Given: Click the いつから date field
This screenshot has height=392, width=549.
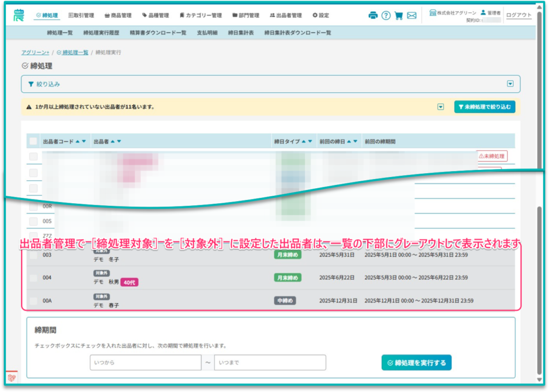Looking at the screenshot, I should click(145, 363).
